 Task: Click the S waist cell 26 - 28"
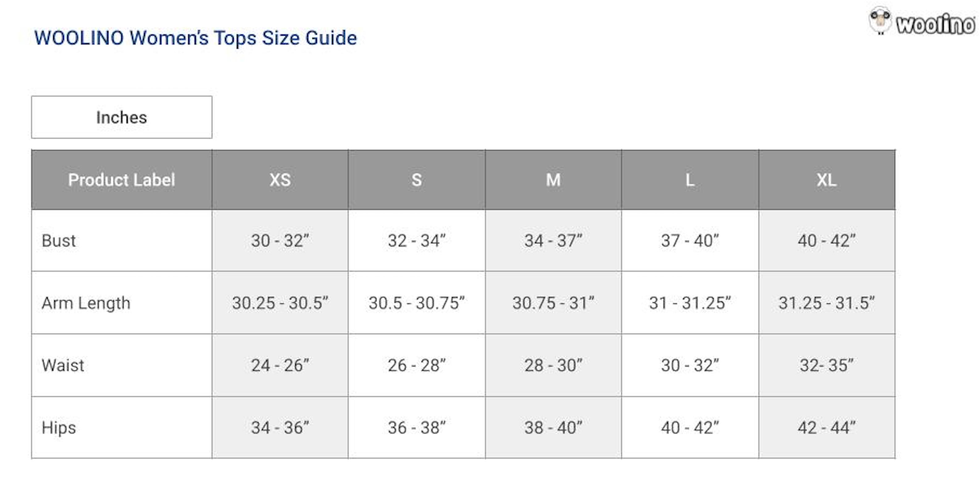pos(417,365)
